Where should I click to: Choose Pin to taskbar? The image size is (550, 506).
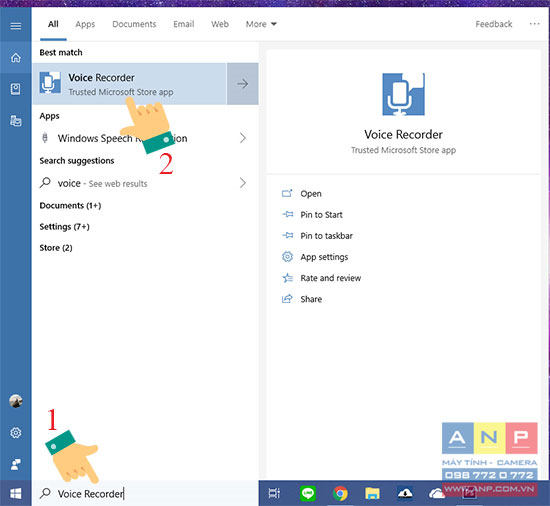(327, 236)
